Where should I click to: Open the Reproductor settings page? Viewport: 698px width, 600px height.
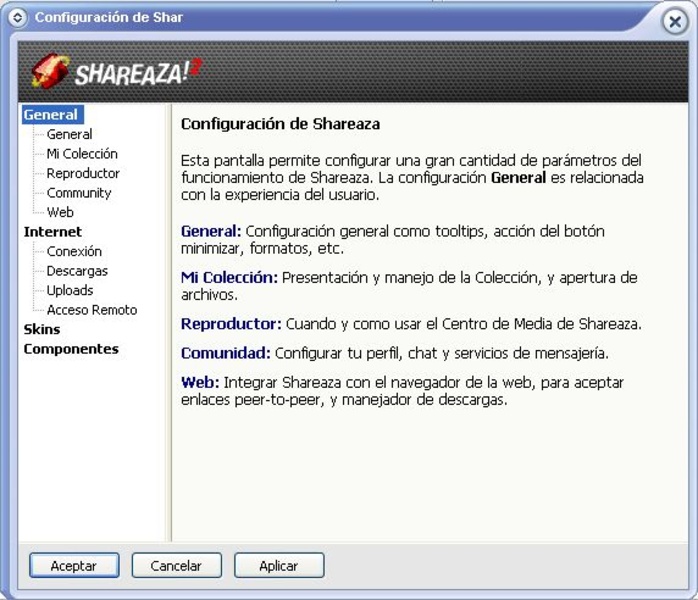(83, 173)
